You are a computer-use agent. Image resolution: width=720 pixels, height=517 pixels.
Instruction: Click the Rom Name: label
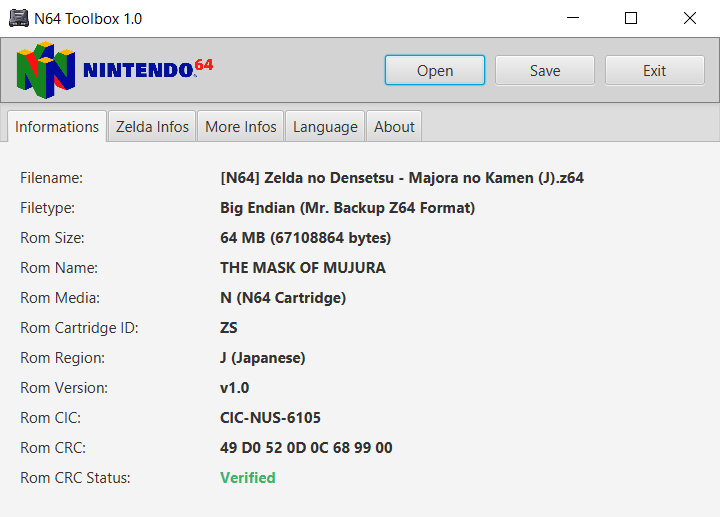pyautogui.click(x=59, y=268)
